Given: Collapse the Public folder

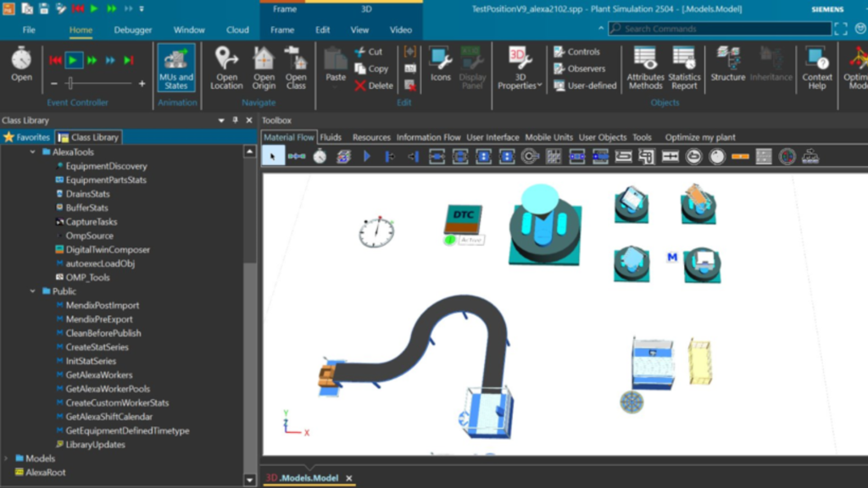Looking at the screenshot, I should click(x=33, y=291).
